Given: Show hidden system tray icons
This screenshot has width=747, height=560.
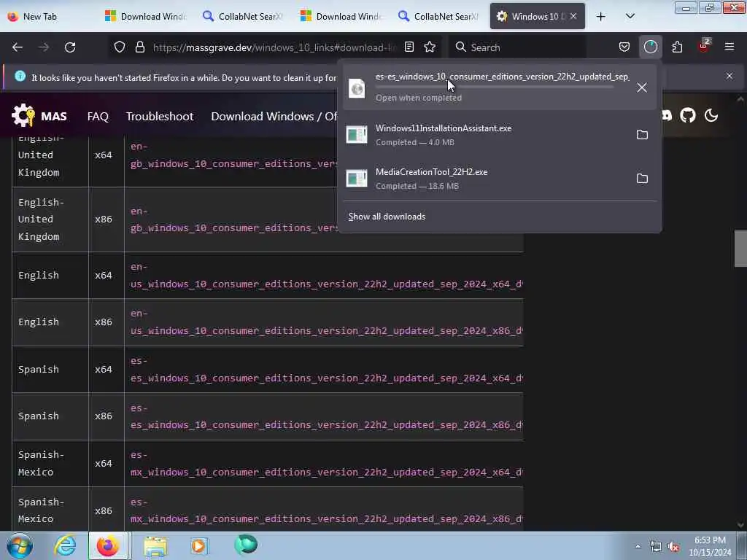Looking at the screenshot, I should [638, 546].
